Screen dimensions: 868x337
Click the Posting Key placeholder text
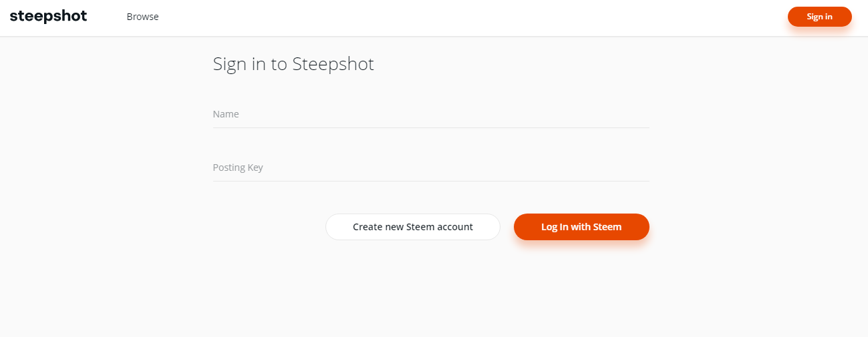(x=238, y=167)
